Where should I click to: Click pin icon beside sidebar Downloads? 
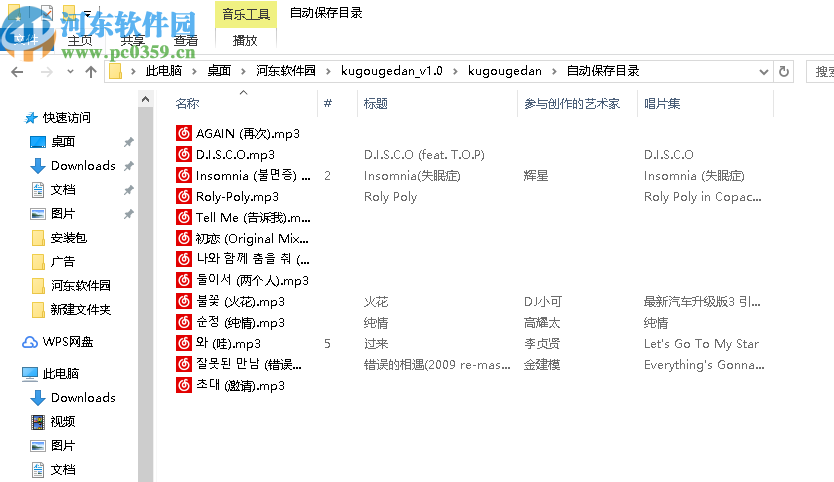[x=128, y=166]
